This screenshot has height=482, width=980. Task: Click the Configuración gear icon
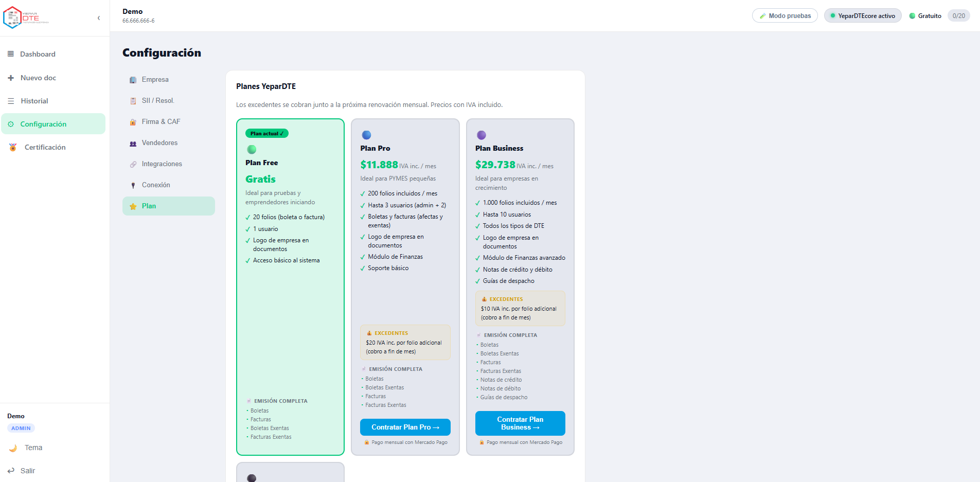click(11, 124)
